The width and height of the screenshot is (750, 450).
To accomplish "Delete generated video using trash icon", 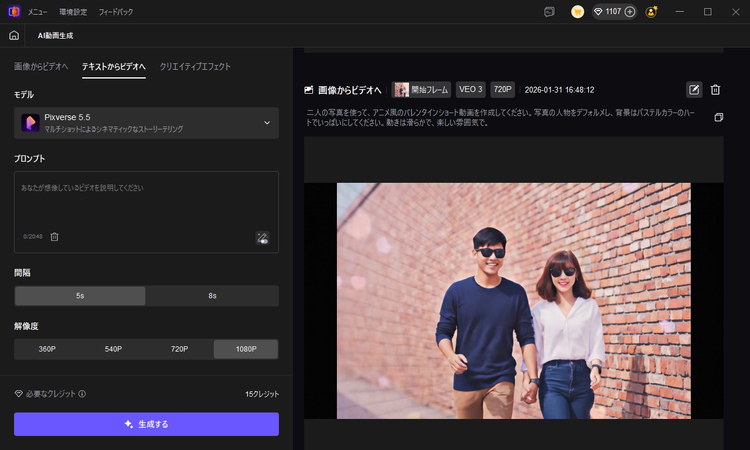I will (715, 89).
